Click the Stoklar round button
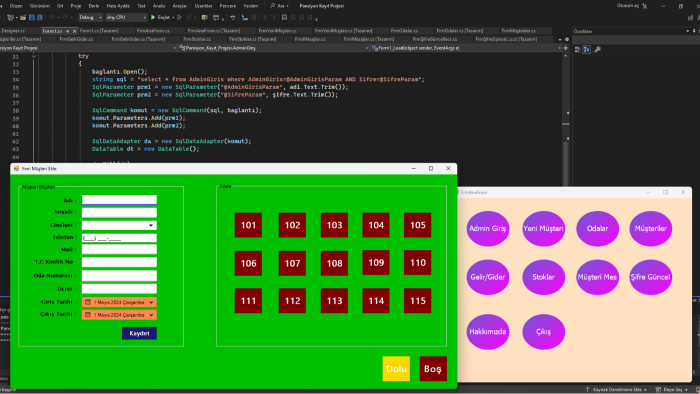 [x=543, y=277]
